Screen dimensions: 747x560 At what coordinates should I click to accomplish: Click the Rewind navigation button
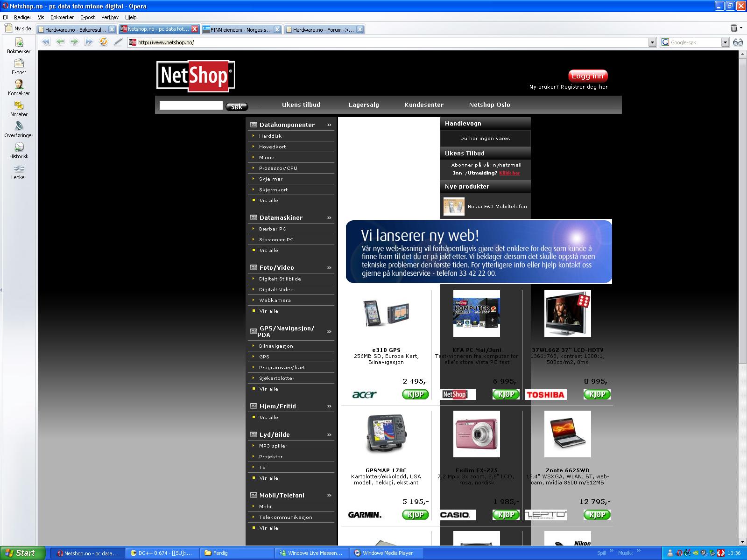(x=45, y=42)
